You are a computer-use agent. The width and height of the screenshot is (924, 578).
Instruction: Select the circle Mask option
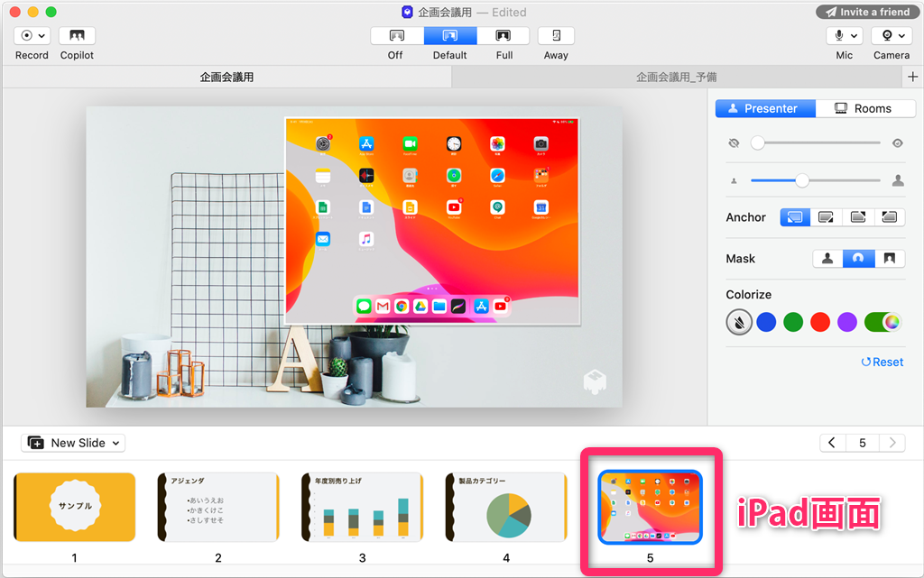(859, 259)
